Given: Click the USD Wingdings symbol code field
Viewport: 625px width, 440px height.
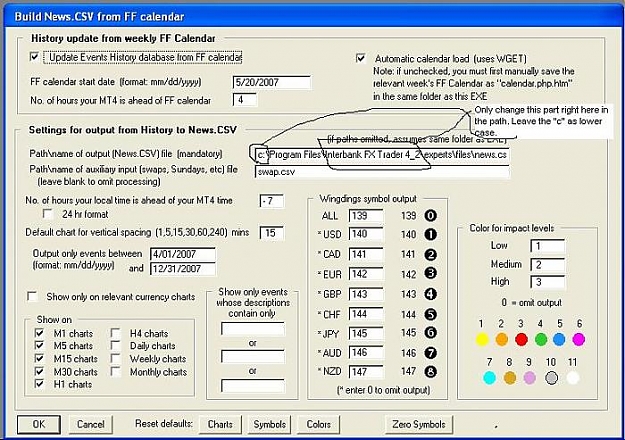Looking at the screenshot, I should tap(366, 234).
